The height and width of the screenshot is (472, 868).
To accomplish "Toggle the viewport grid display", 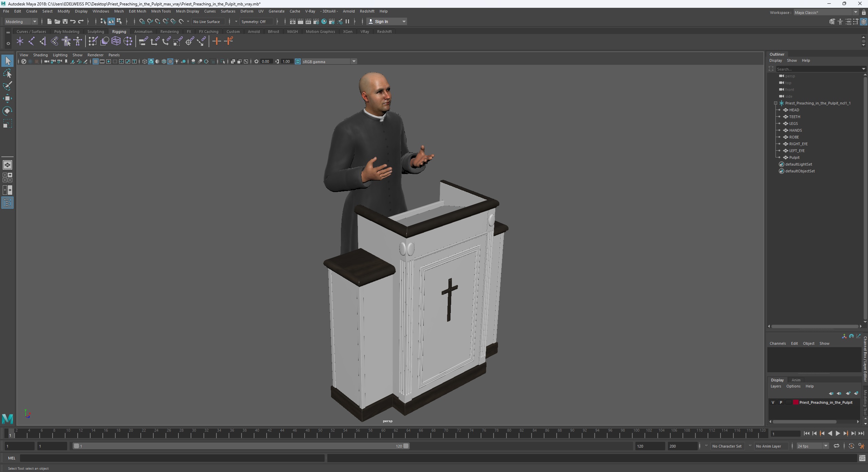I will [96, 61].
